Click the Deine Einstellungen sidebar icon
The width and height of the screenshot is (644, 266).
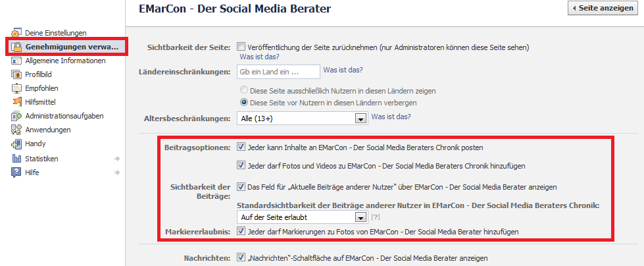click(x=16, y=32)
